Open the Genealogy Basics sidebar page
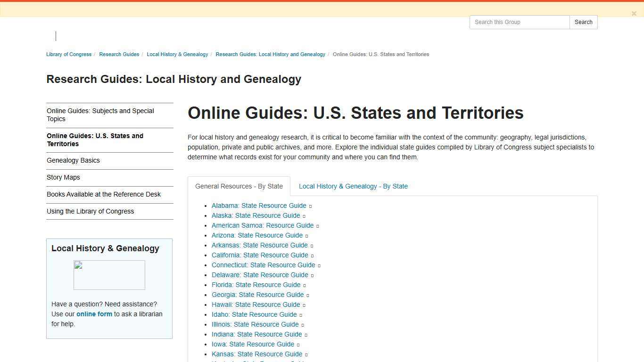This screenshot has width=644, height=362. coord(73,160)
